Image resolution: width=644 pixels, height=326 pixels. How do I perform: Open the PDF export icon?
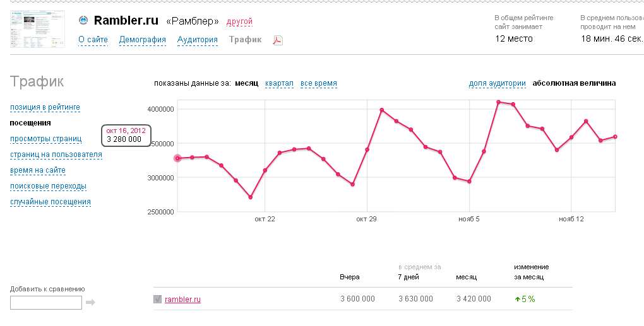point(278,40)
